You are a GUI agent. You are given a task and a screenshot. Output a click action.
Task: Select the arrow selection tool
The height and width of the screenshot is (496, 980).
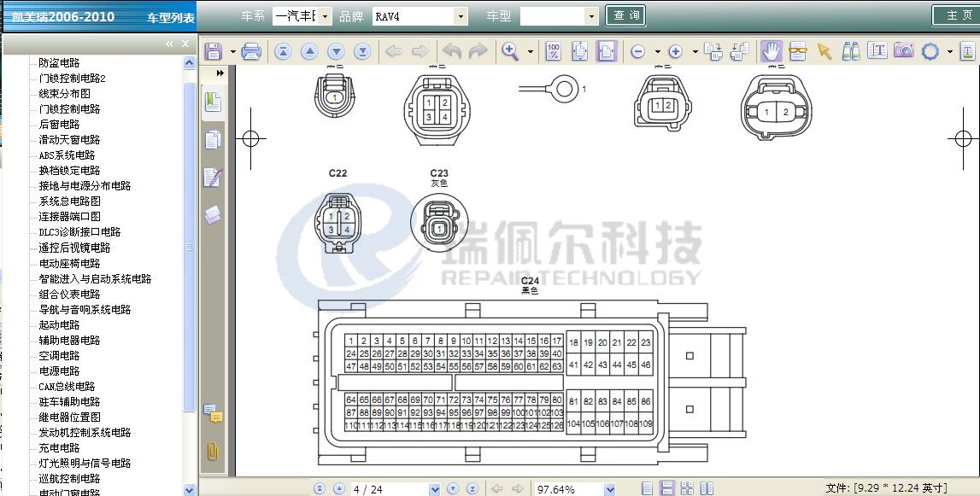(824, 51)
